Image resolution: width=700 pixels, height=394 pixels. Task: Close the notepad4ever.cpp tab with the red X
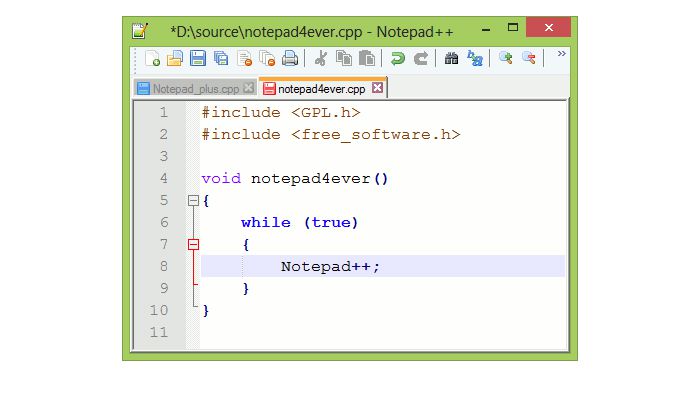pyautogui.click(x=377, y=87)
